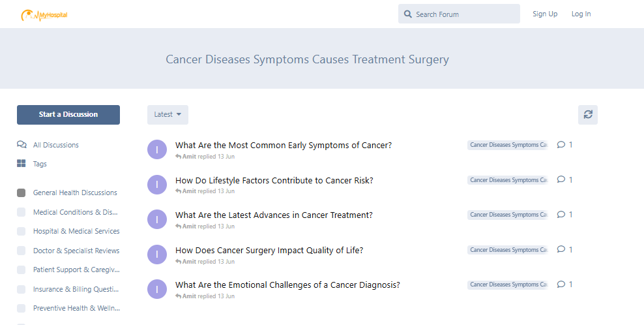The width and height of the screenshot is (644, 325).
Task: Click reply count bubble for Early Symptoms discussion
Action: (x=564, y=144)
